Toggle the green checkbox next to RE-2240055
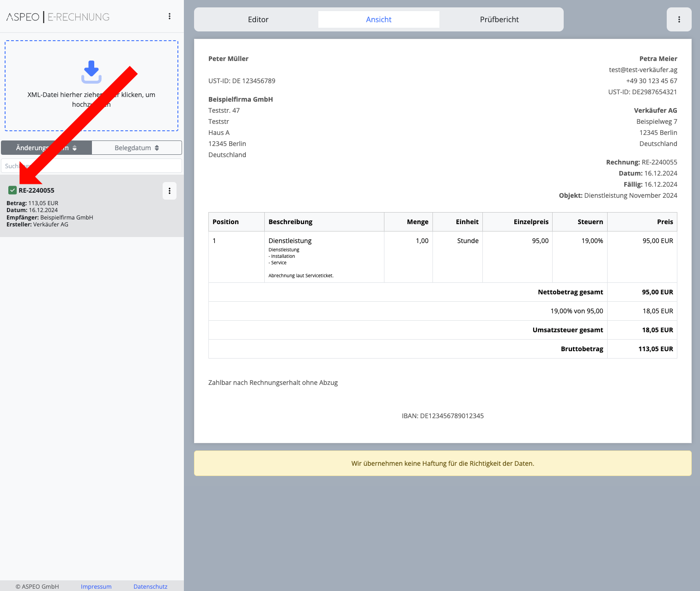700x591 pixels. coord(12,190)
